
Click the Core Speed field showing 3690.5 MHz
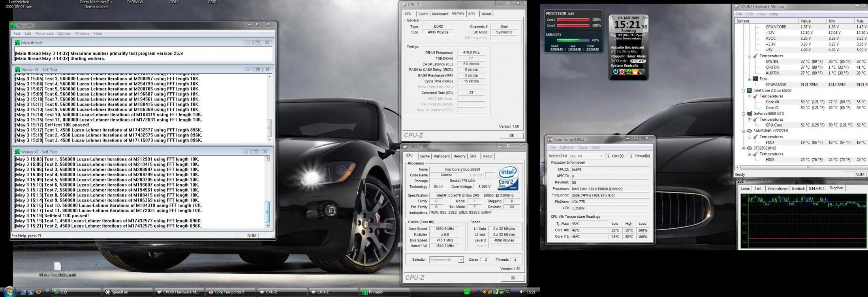tap(445, 229)
